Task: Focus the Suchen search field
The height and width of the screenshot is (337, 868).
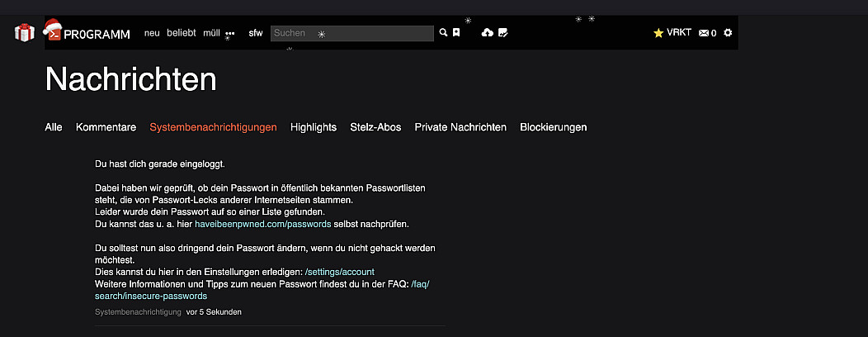Action: 351,33
